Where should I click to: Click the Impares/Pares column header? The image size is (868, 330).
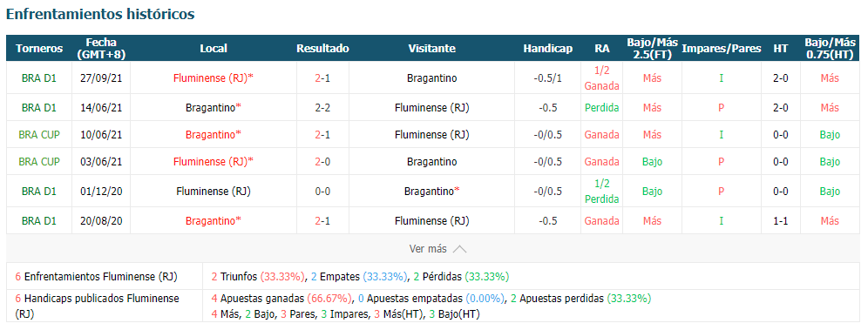click(x=722, y=49)
